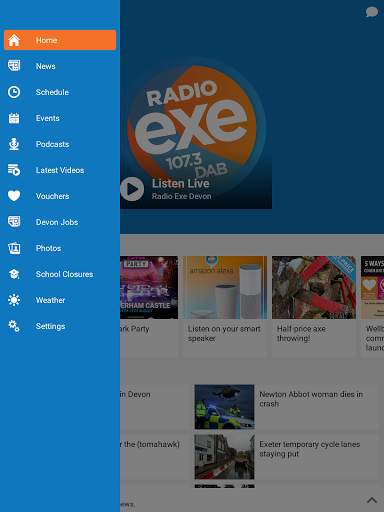This screenshot has height=512, width=384.
Task: Open School Closures menu label
Action: point(64,274)
